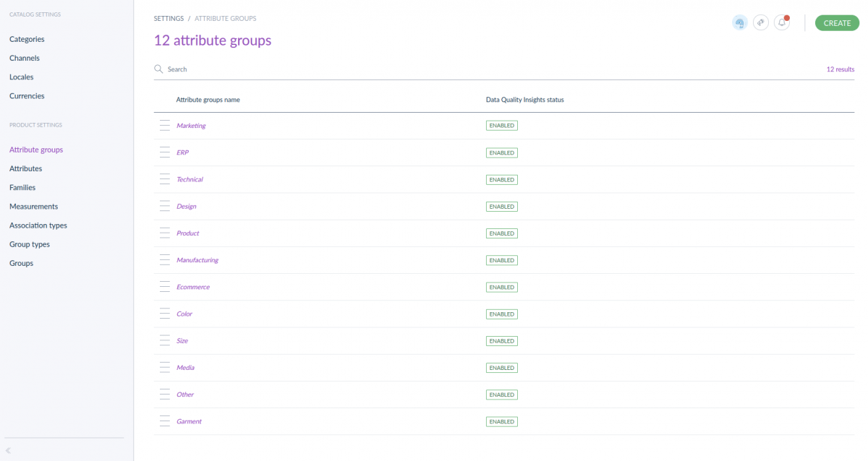Screen dimensions: 868x461
Task: Open the Color attribute group
Action: (184, 314)
